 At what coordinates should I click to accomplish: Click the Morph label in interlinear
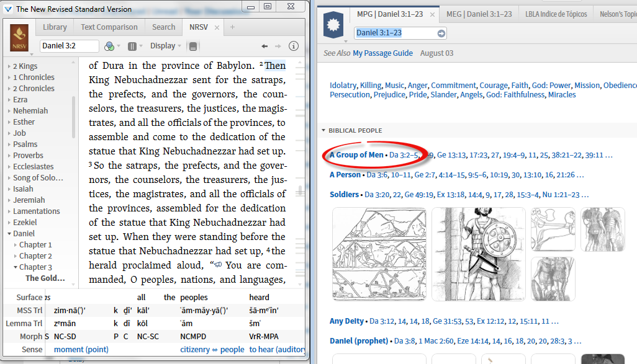[31, 337]
